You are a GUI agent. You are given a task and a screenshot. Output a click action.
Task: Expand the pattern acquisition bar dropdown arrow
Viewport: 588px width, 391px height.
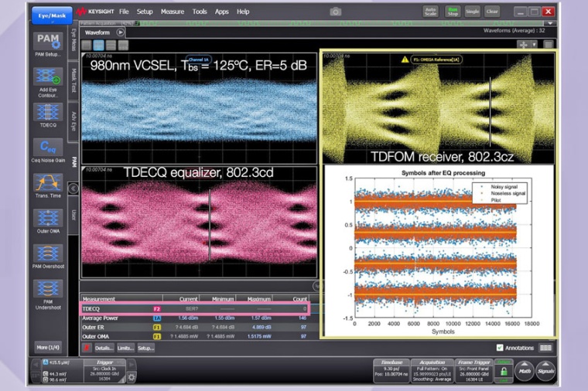tap(551, 23)
